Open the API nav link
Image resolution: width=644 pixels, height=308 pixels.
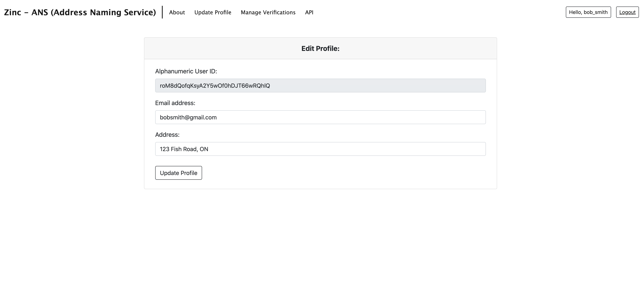click(x=309, y=12)
